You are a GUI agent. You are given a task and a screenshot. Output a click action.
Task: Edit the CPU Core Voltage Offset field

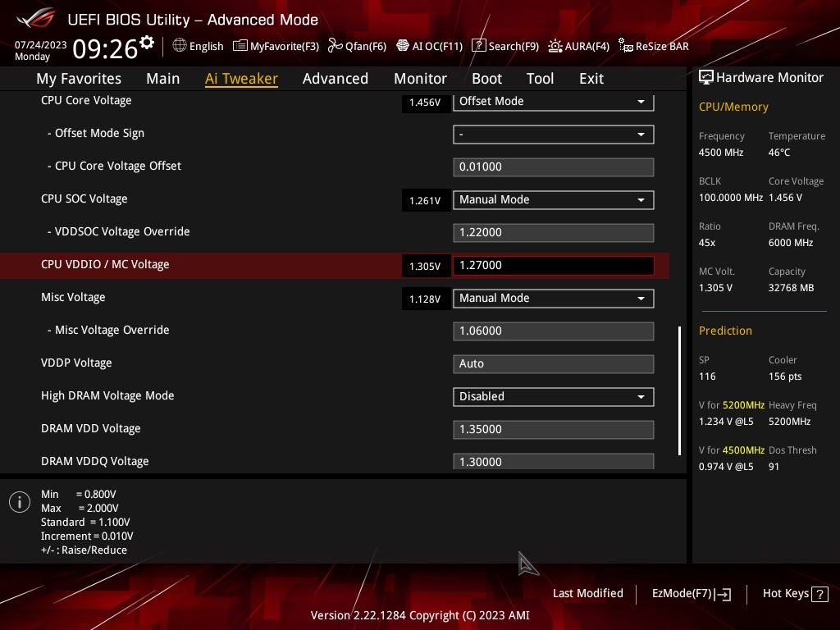(x=554, y=167)
